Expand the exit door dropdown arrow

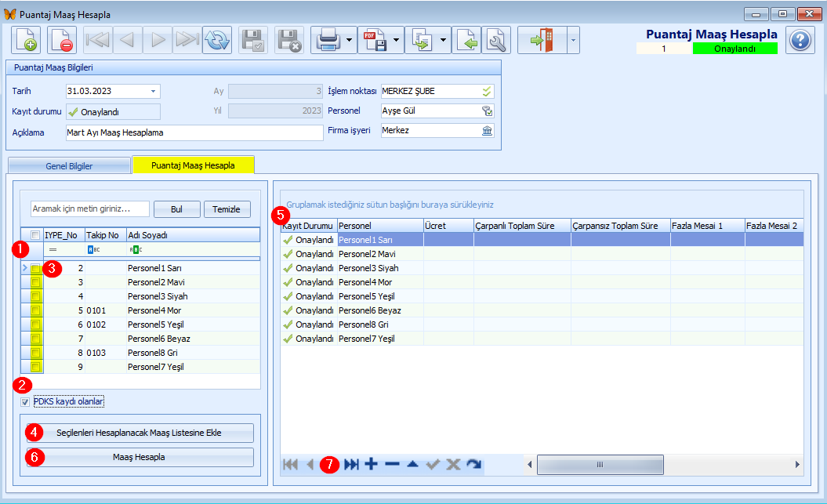tap(573, 40)
